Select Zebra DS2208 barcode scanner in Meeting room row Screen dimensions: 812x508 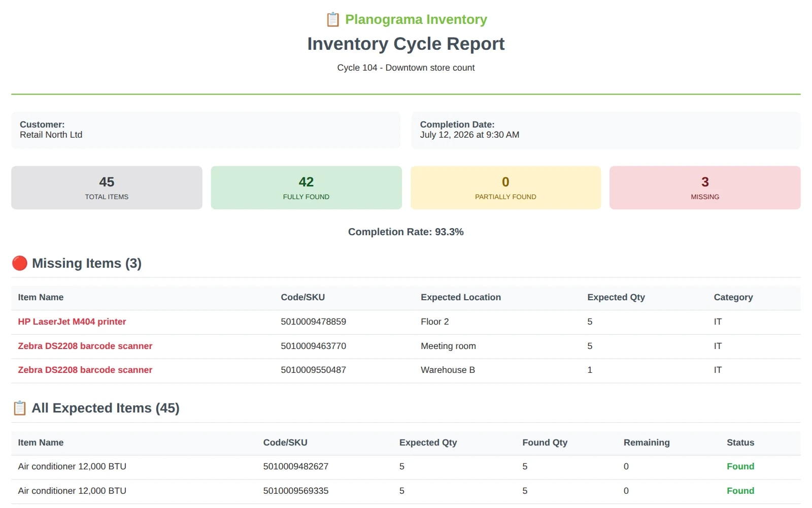(85, 346)
